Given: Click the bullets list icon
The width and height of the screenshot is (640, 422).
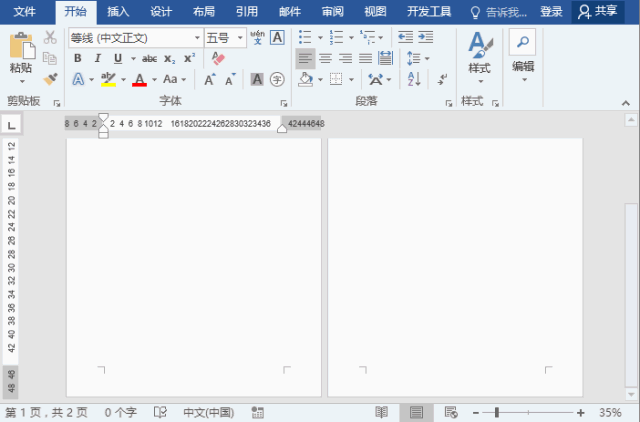Looking at the screenshot, I should click(305, 37).
